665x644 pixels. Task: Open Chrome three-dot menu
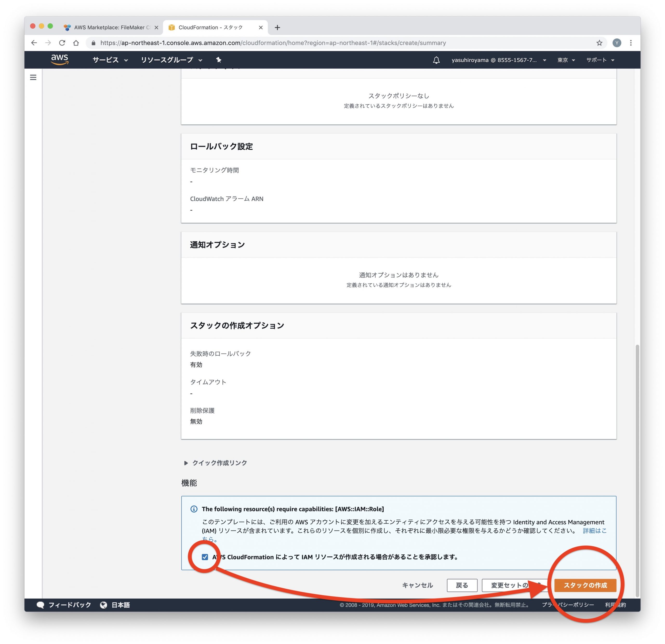tap(631, 43)
